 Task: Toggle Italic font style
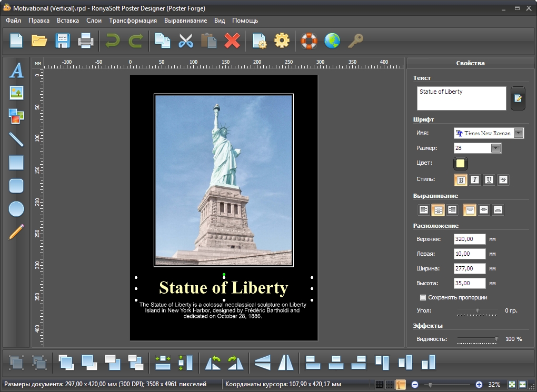[475, 180]
